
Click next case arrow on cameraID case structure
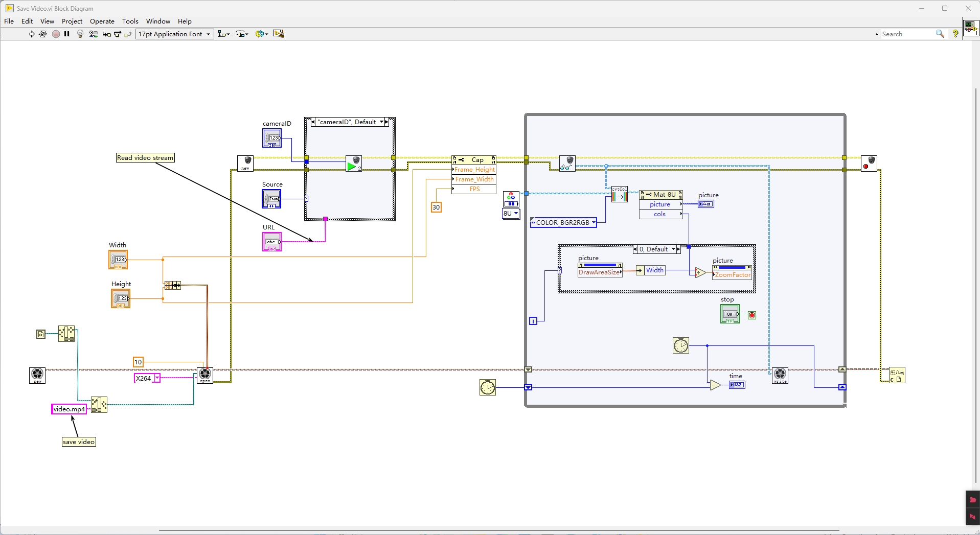(x=386, y=122)
